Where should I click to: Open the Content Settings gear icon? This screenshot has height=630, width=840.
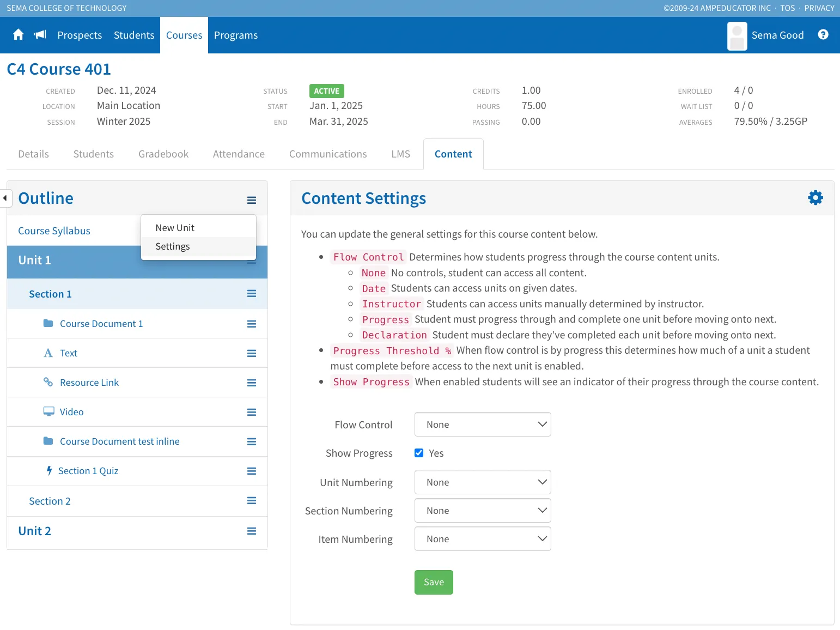(x=815, y=197)
